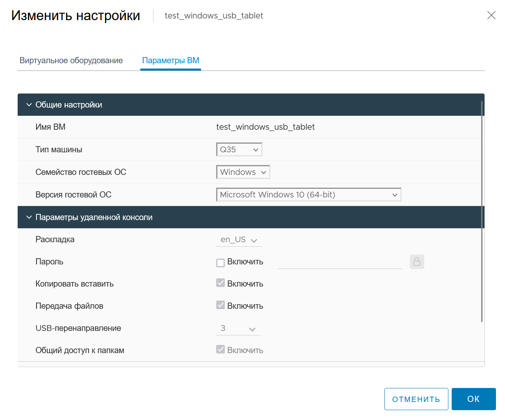Click the Имя ВМ label

coord(50,127)
